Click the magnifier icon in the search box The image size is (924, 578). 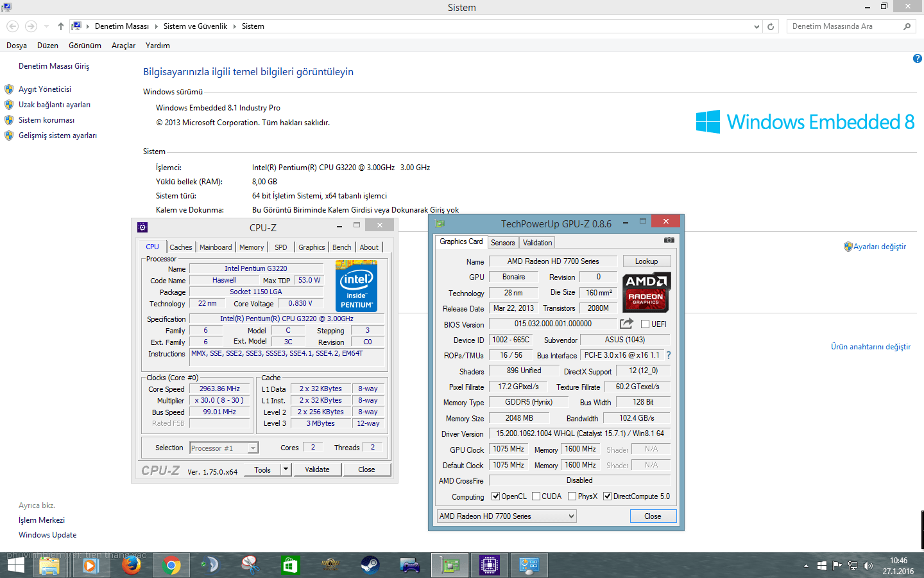907,26
